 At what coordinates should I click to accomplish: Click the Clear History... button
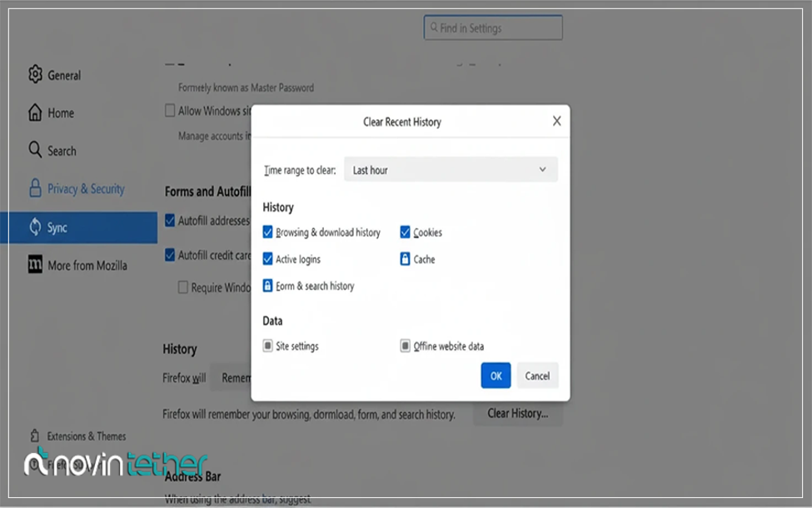(518, 413)
